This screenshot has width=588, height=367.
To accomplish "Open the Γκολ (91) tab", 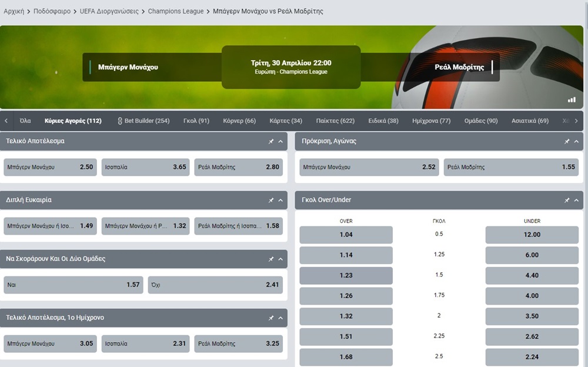I will coord(196,121).
